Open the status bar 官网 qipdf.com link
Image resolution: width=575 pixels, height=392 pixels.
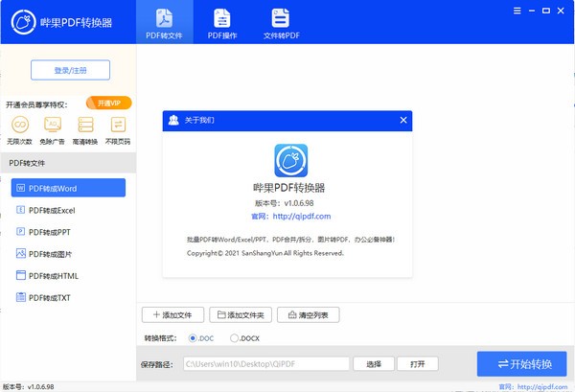533,386
